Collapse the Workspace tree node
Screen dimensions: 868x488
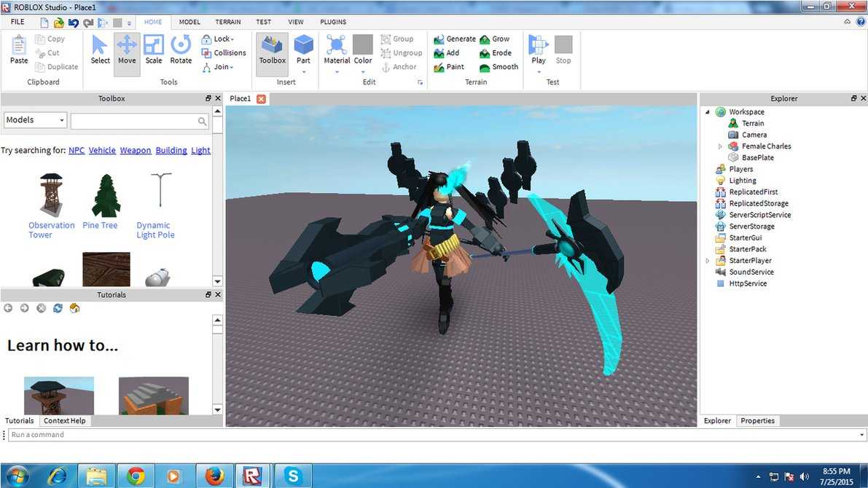pyautogui.click(x=708, y=111)
